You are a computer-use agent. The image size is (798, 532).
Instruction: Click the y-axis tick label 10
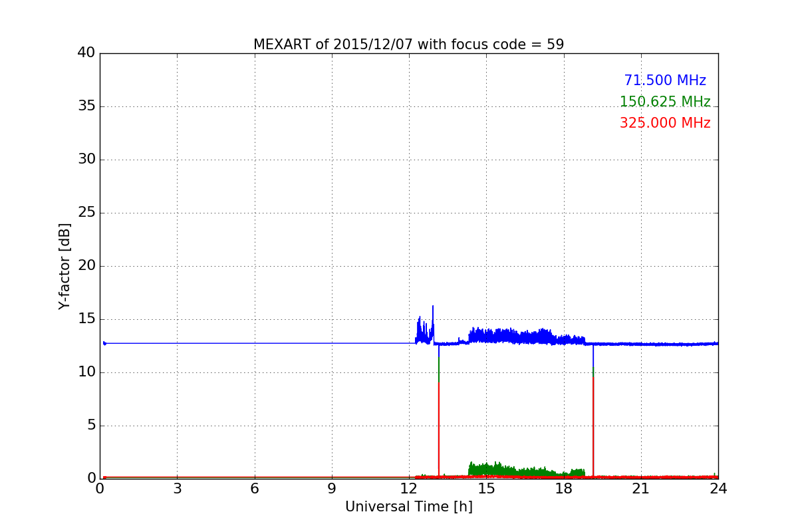pos(86,372)
